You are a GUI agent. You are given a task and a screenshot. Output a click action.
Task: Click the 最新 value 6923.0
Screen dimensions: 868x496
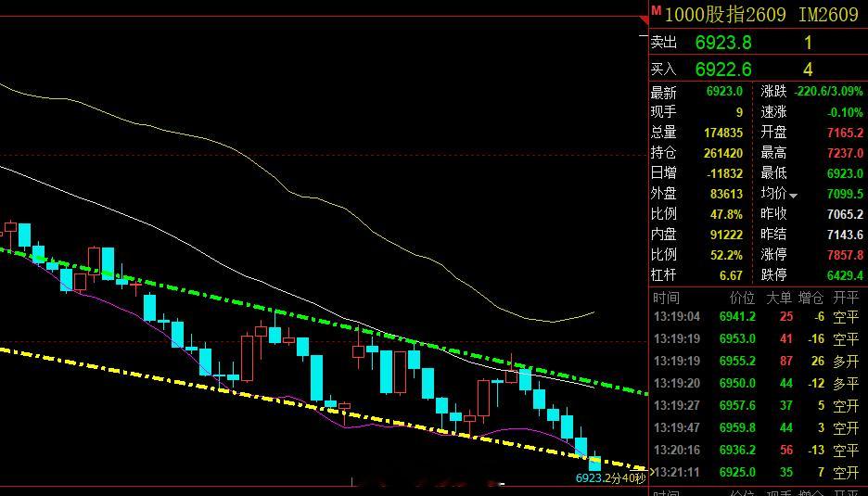724,92
